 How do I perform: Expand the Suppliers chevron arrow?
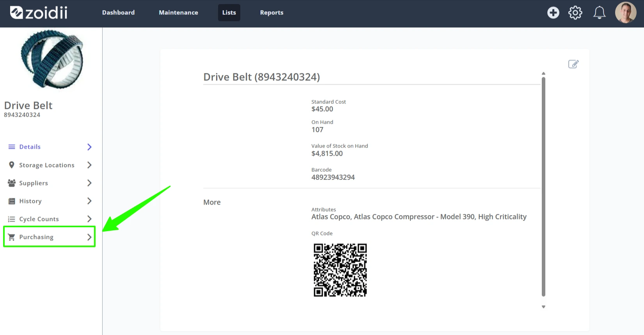(89, 183)
